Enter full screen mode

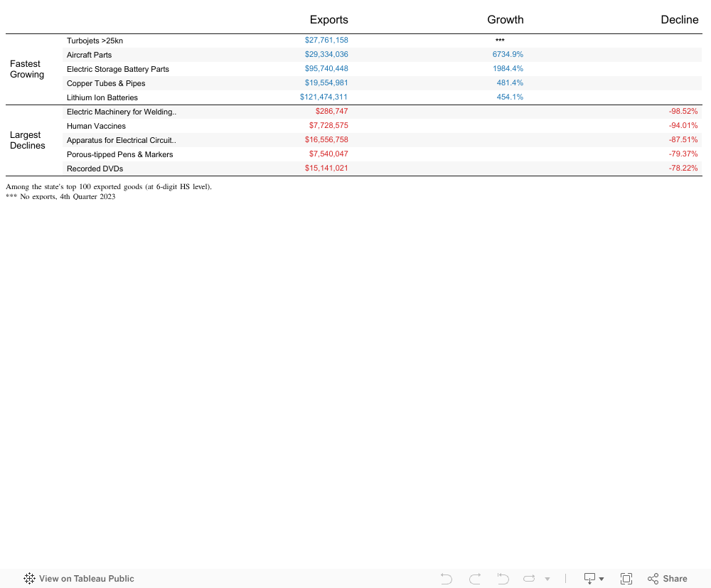[x=626, y=579]
